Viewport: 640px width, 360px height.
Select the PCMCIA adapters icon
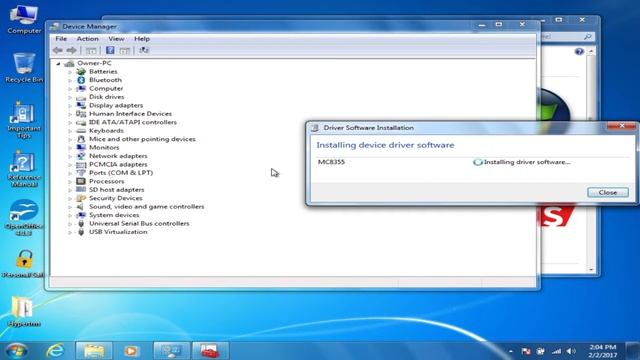click(x=81, y=164)
